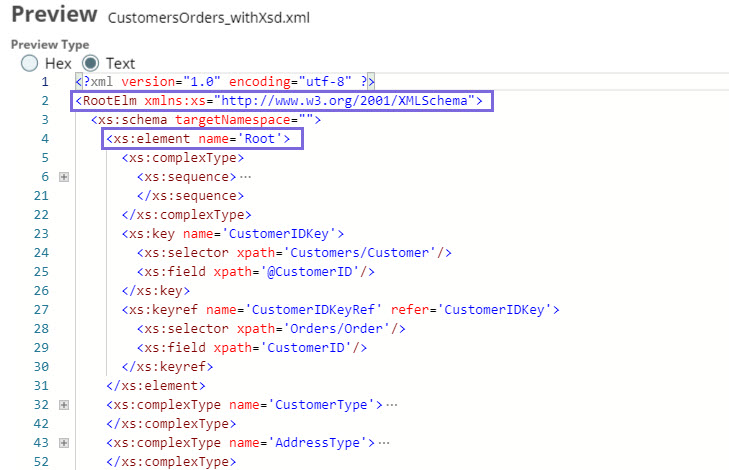Select the Text preview type radio button
This screenshot has width=729, height=470.
point(92,63)
